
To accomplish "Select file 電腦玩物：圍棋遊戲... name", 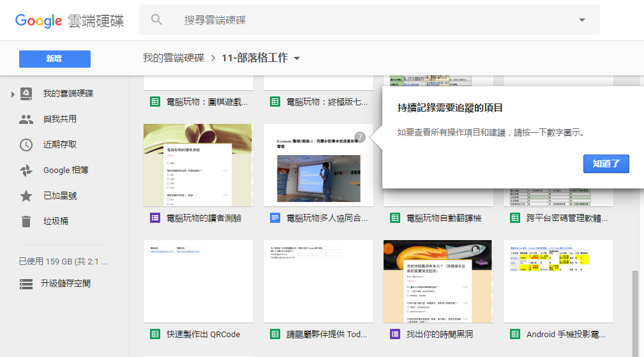I will click(207, 102).
